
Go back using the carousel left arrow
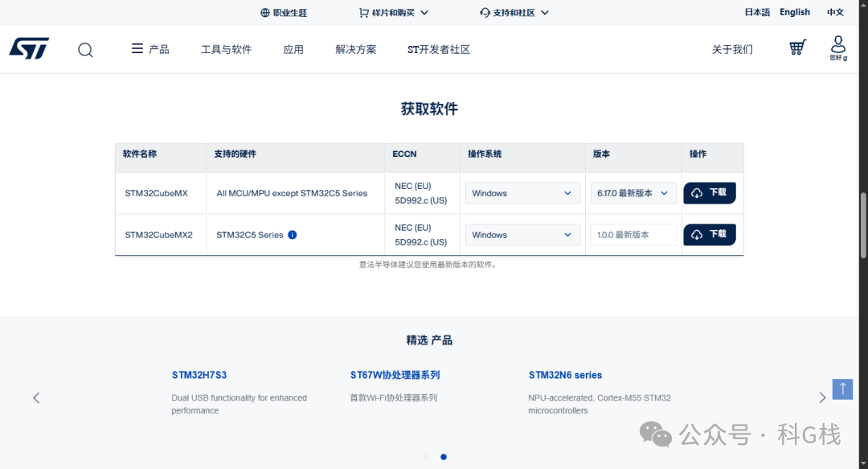pos(36,397)
